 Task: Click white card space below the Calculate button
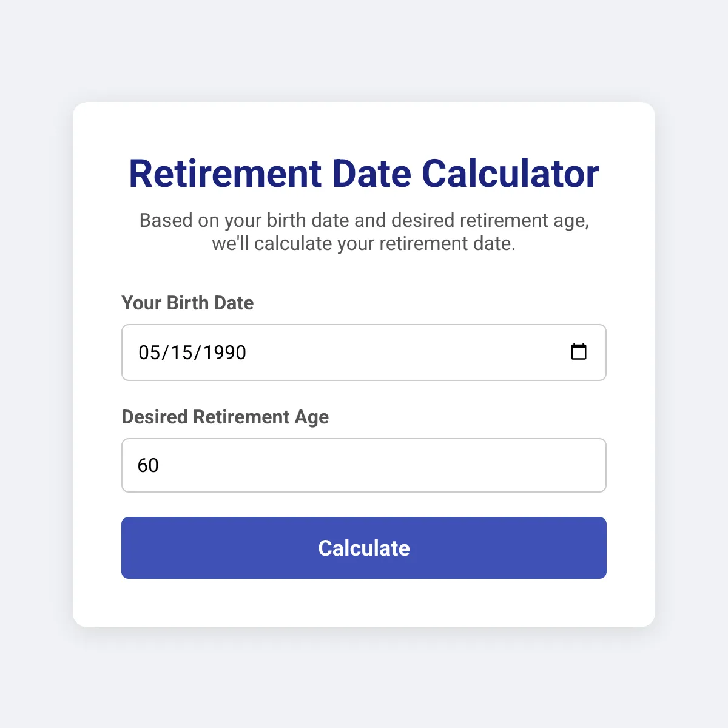click(x=364, y=603)
